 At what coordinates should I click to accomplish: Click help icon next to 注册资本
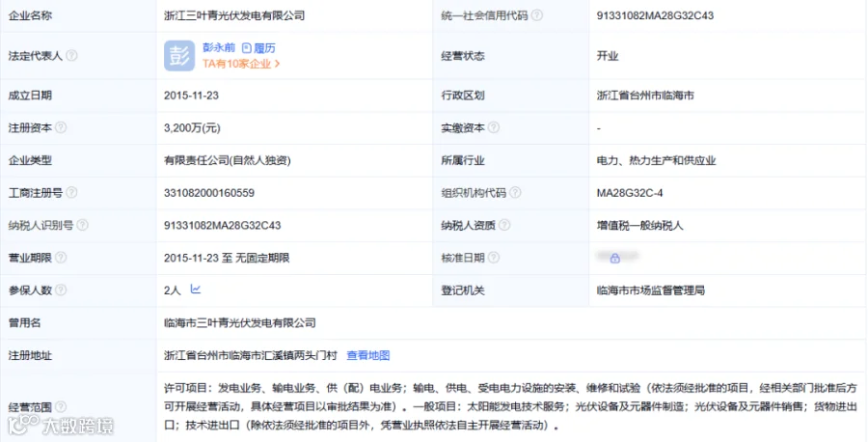(x=61, y=127)
